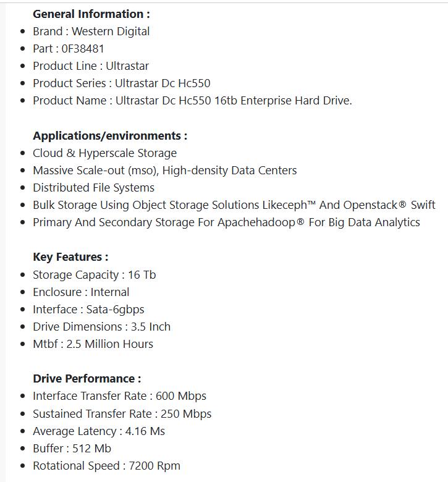Click the Drive Performance heading
Screen dimensions: 448x482
click(87, 378)
